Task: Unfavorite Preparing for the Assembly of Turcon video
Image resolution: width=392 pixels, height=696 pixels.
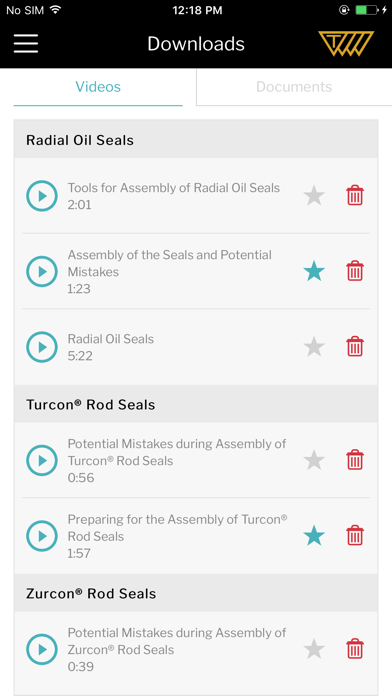Action: coord(314,535)
